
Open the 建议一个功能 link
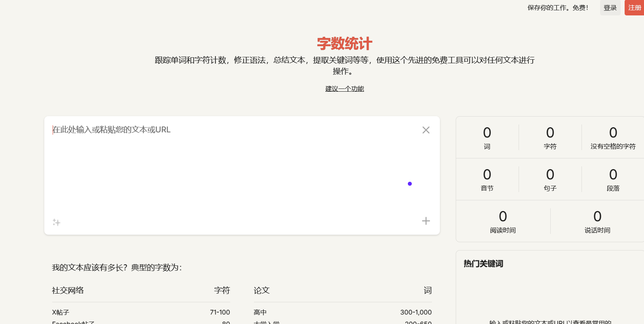(x=345, y=89)
